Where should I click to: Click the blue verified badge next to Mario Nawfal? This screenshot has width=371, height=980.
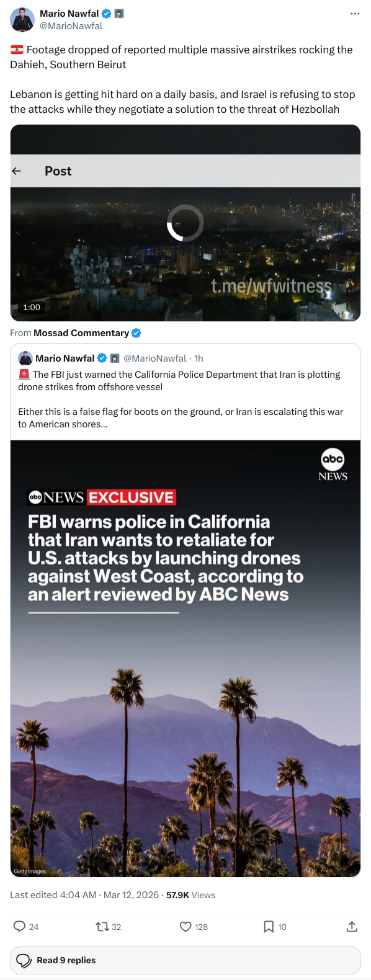pyautogui.click(x=107, y=14)
